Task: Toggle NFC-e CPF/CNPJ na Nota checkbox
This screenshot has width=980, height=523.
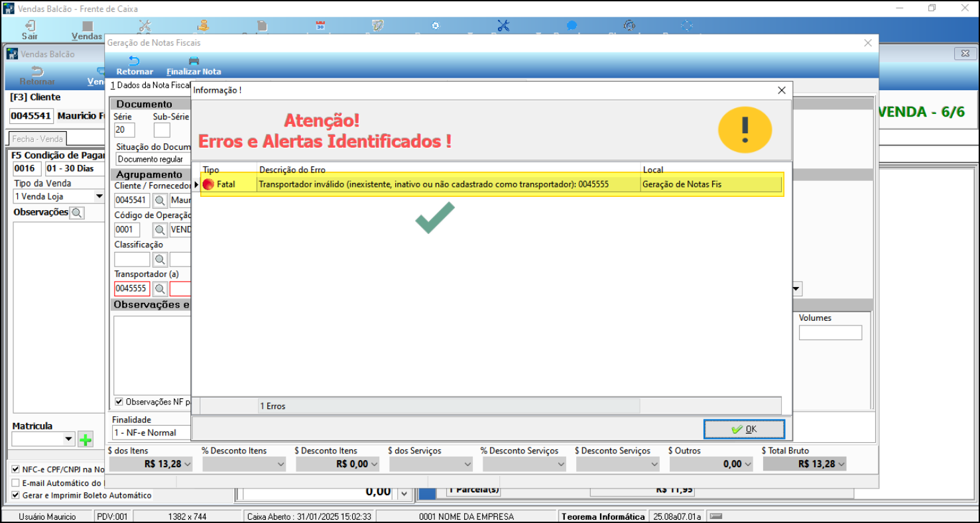Action: [x=16, y=469]
